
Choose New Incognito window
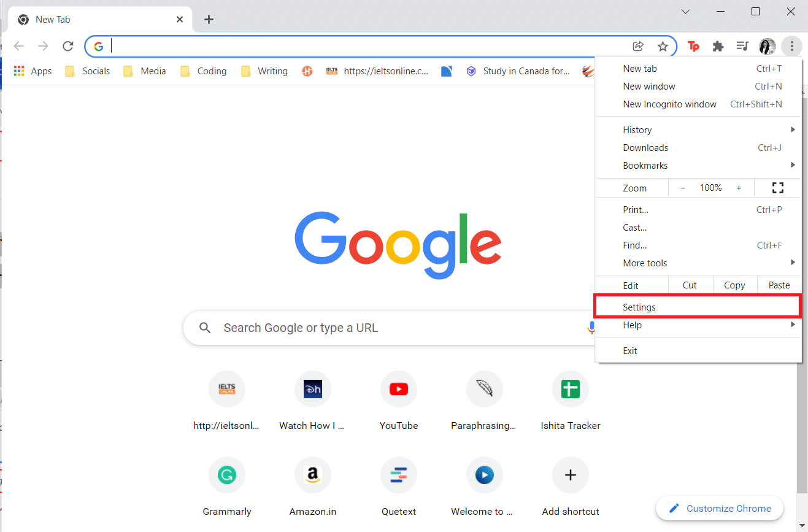(x=698, y=104)
